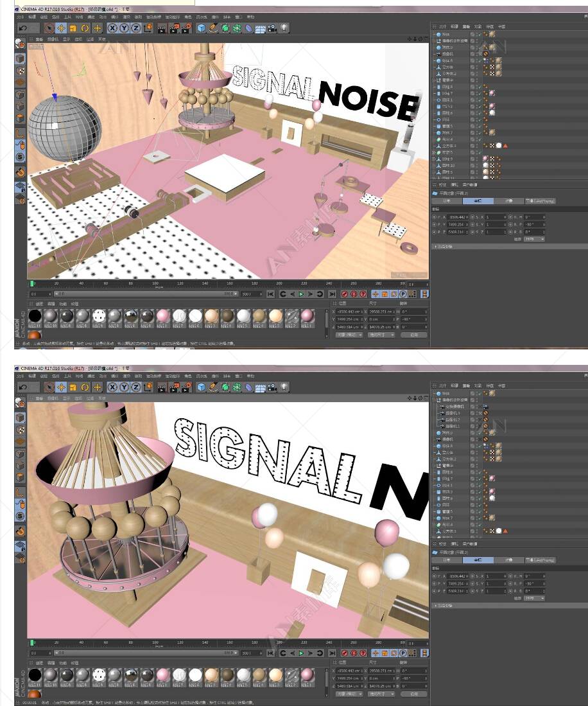Add a camera using the upper toolbar camera icon

pyautogui.click(x=272, y=28)
